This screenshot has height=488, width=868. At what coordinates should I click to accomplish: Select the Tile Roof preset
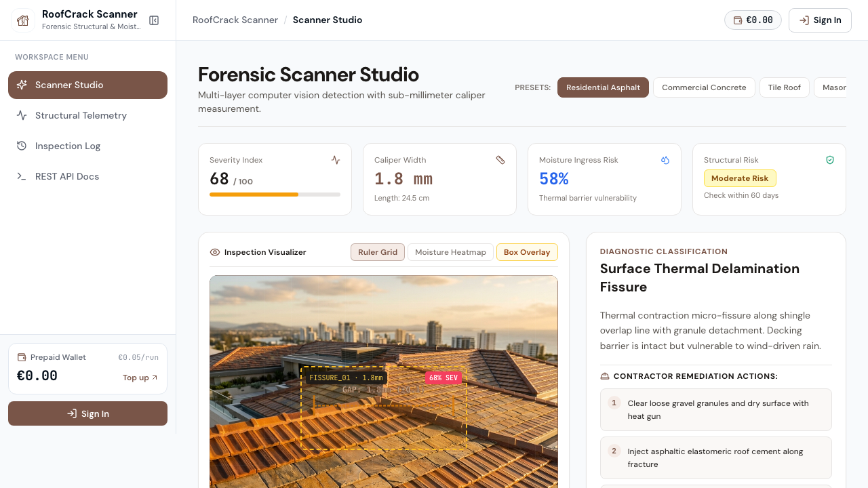[x=785, y=87]
